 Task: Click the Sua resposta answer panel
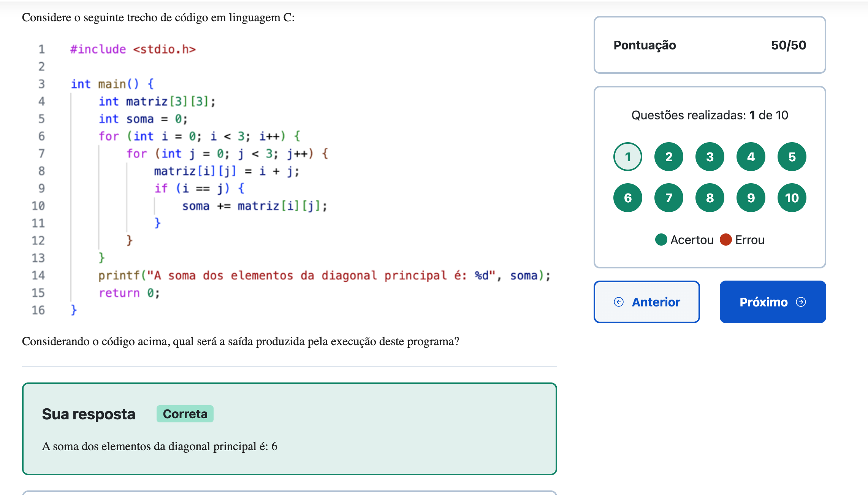[289, 429]
